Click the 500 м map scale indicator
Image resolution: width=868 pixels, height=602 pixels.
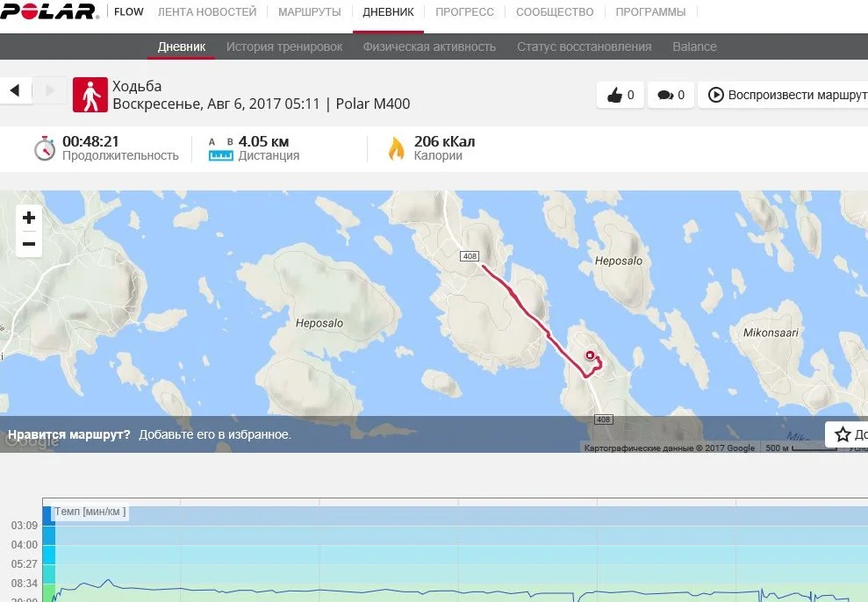(800, 448)
